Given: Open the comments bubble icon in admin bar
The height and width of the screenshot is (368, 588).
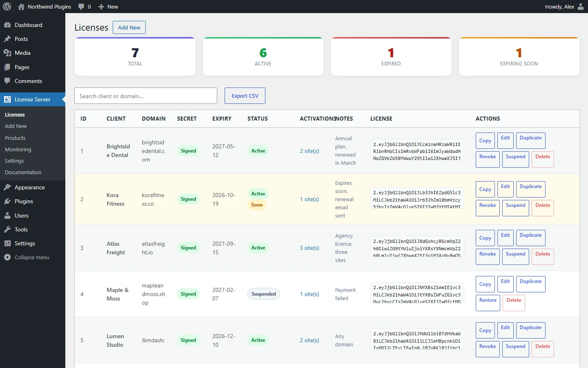Looking at the screenshot, I should [81, 7].
